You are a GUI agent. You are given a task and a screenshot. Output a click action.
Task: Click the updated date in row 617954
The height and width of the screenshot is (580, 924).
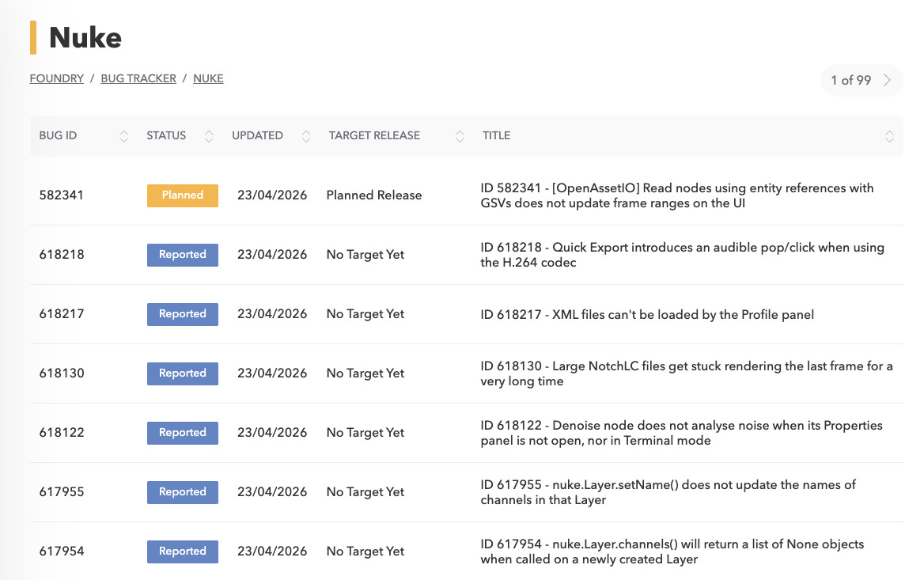(272, 551)
